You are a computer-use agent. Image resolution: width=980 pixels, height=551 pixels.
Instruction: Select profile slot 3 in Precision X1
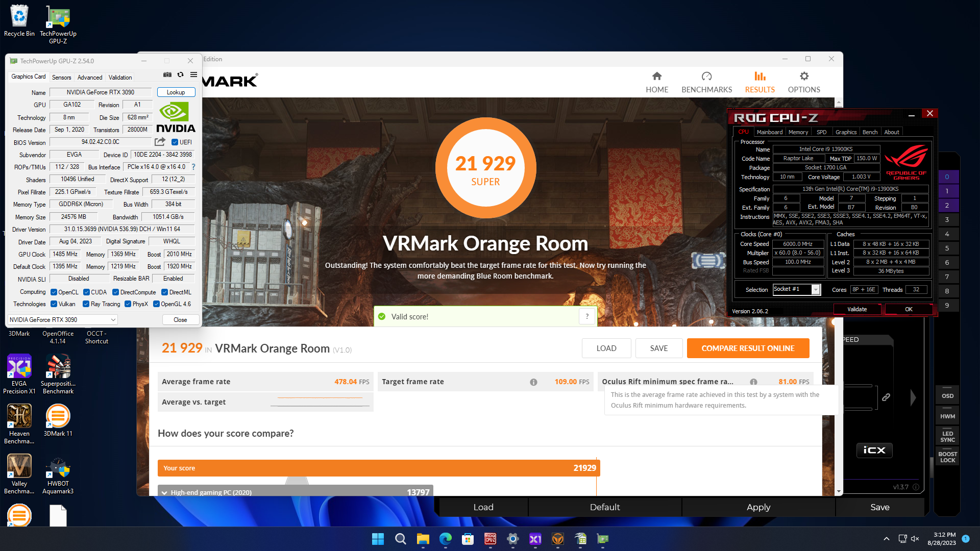point(947,220)
